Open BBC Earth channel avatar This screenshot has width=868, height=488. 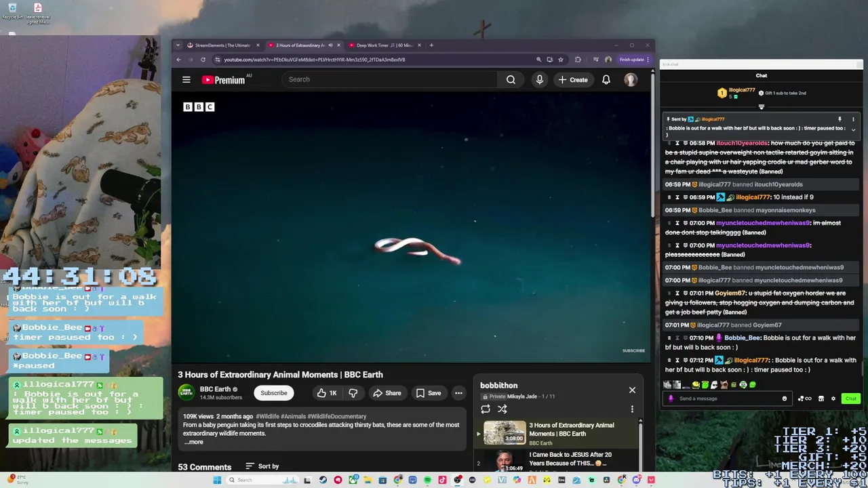(x=186, y=392)
